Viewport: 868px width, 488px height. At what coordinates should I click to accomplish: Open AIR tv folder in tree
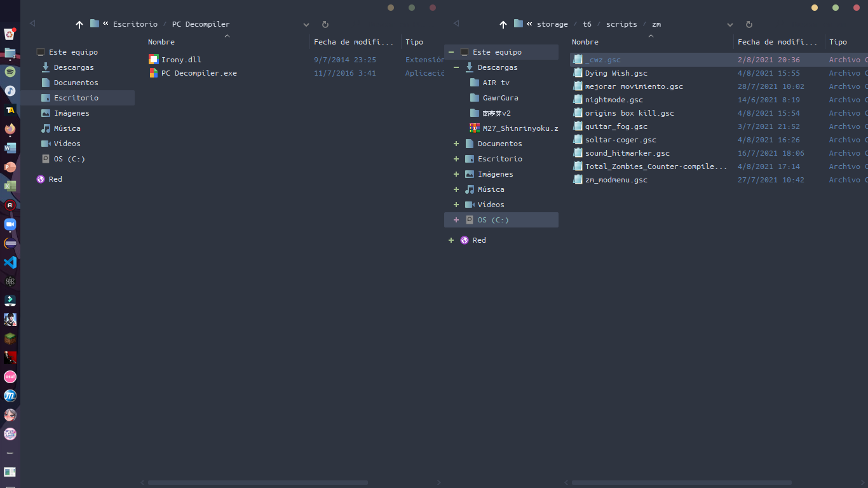(x=496, y=83)
